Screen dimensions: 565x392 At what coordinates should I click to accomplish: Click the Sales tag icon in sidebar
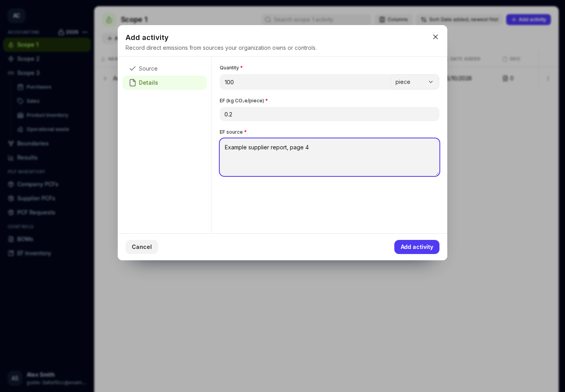(x=20, y=101)
